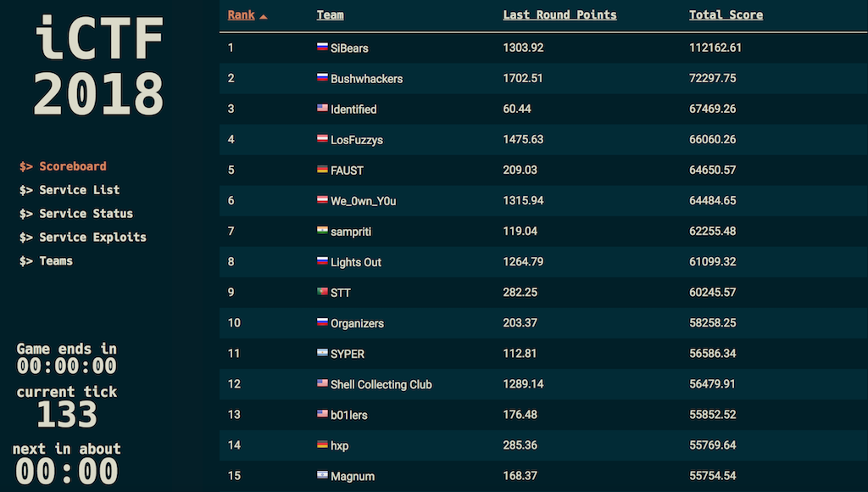The image size is (868, 492).
Task: Toggle the Rank sort arrow
Action: (x=264, y=17)
